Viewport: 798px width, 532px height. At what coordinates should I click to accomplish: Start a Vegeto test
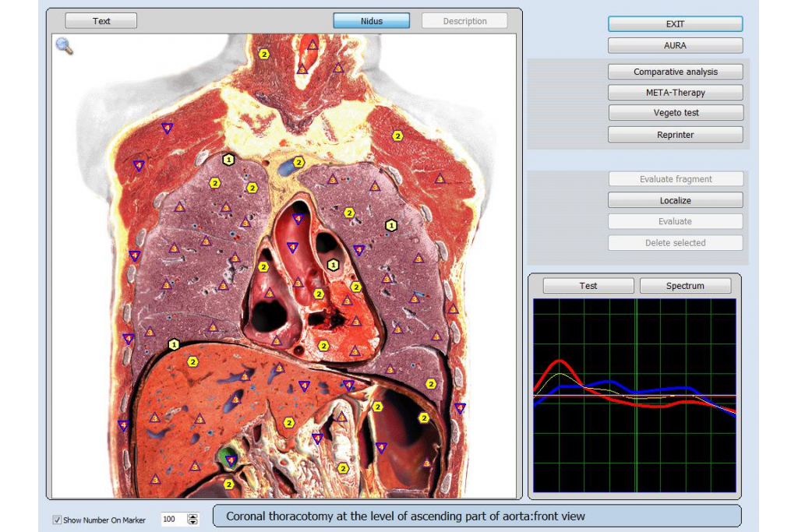point(675,112)
